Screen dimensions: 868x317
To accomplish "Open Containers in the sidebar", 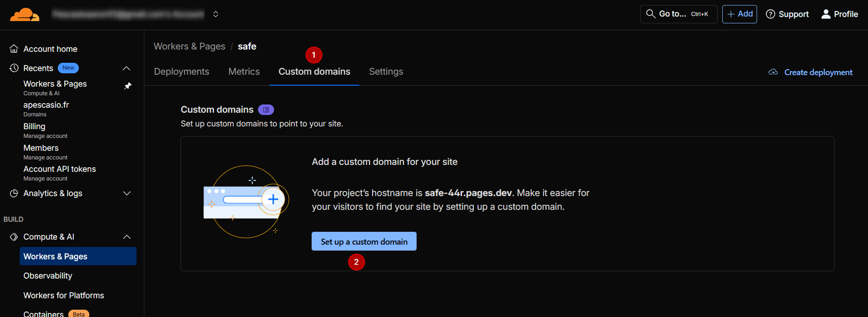I will (44, 314).
